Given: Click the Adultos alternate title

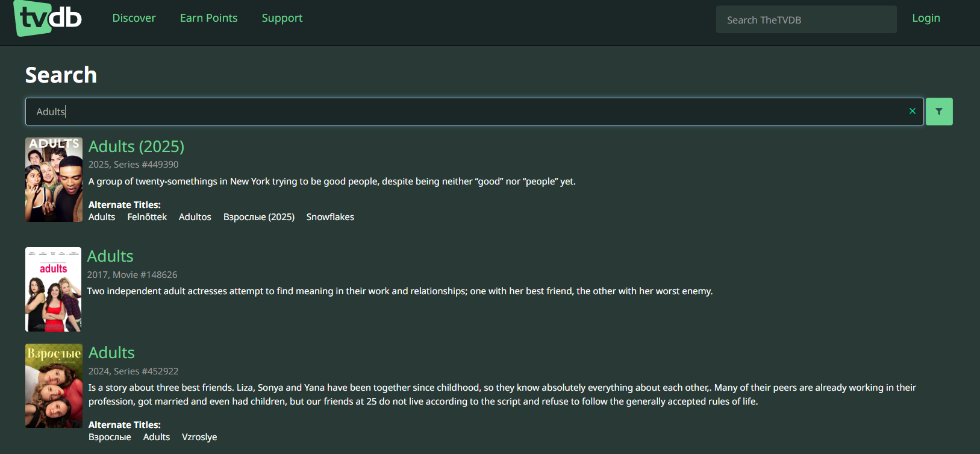Looking at the screenshot, I should click(x=195, y=217).
